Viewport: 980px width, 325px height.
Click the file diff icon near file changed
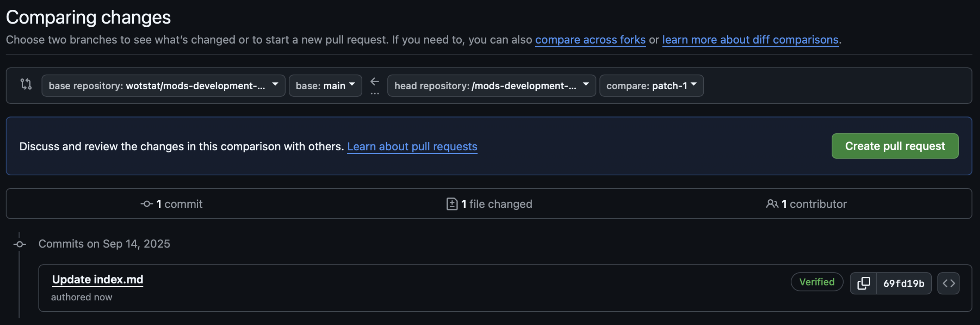click(x=452, y=204)
